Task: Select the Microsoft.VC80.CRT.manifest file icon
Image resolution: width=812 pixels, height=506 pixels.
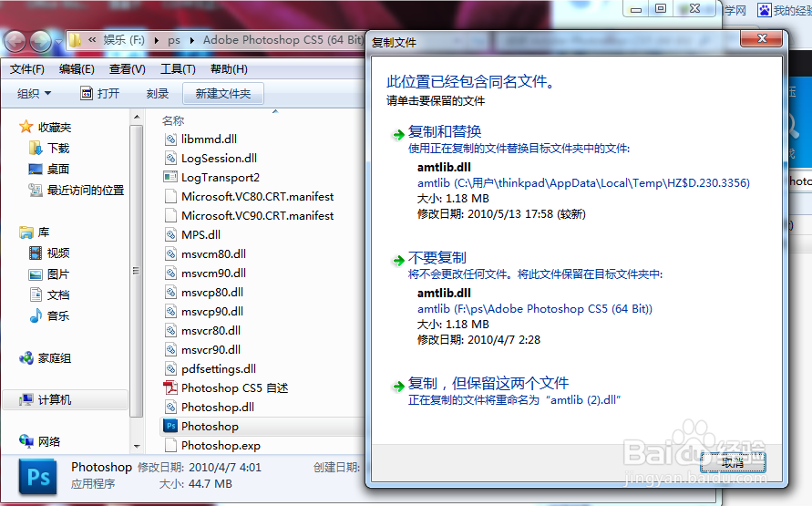Action: click(170, 196)
